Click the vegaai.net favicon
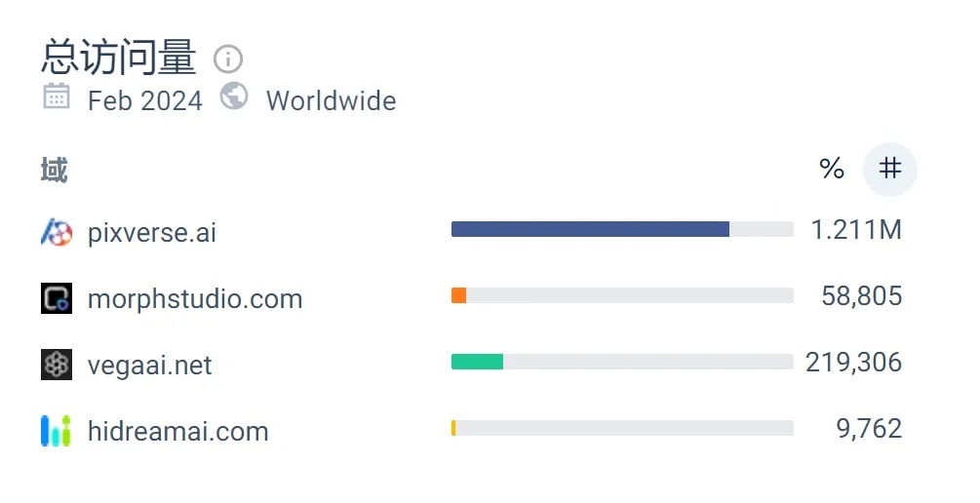Screen dimensions: 980x503 57,365
